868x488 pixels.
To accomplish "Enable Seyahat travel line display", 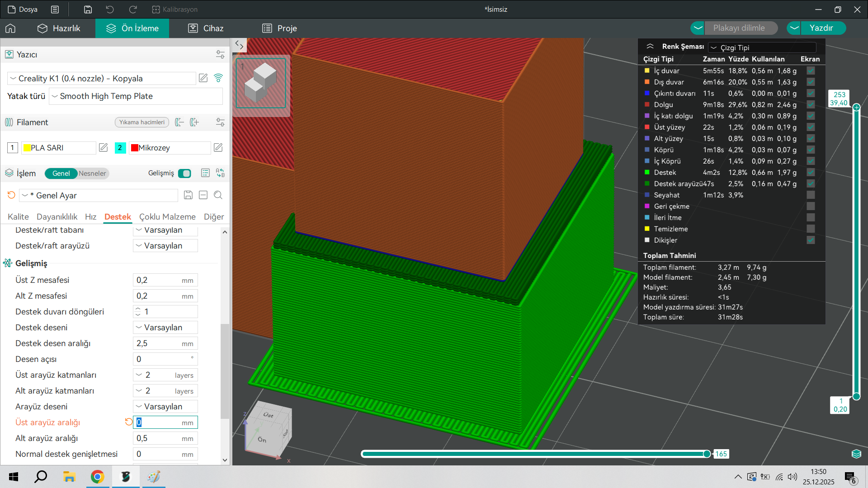I will click(811, 195).
